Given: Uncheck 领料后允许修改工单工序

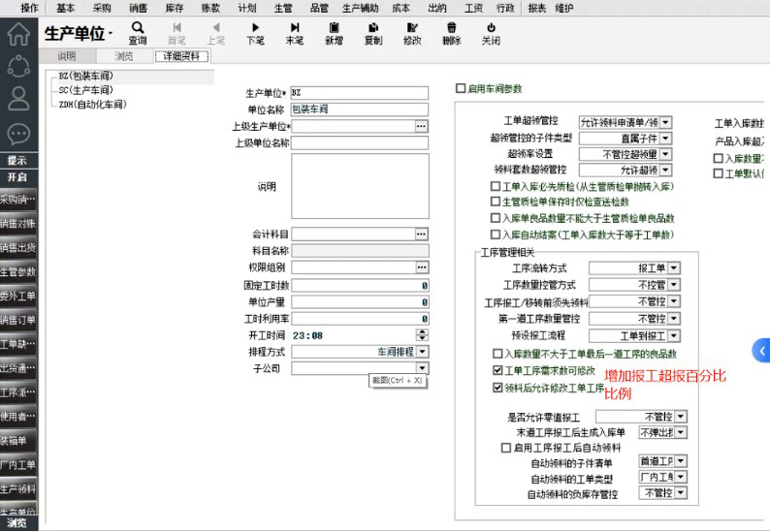Looking at the screenshot, I should pyautogui.click(x=497, y=388).
